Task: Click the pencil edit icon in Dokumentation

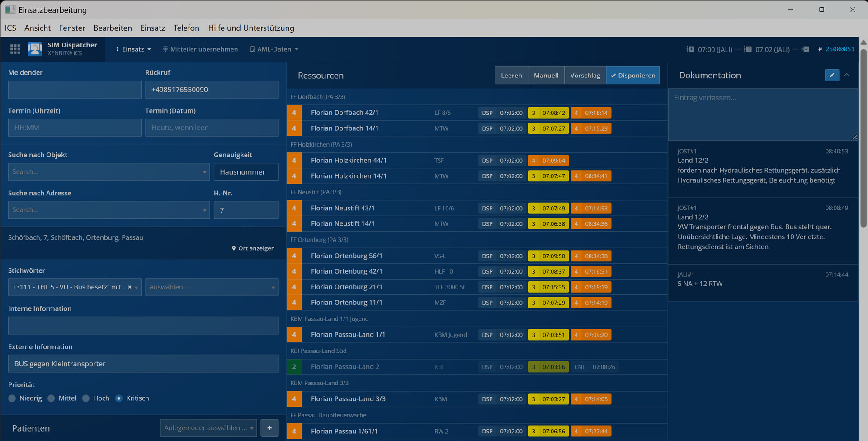Action: [831, 75]
